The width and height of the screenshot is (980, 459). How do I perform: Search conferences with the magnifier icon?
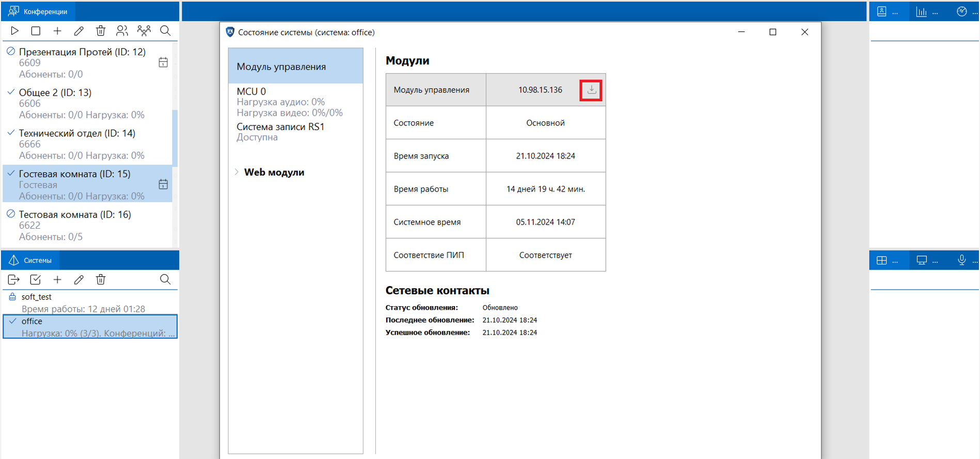165,31
